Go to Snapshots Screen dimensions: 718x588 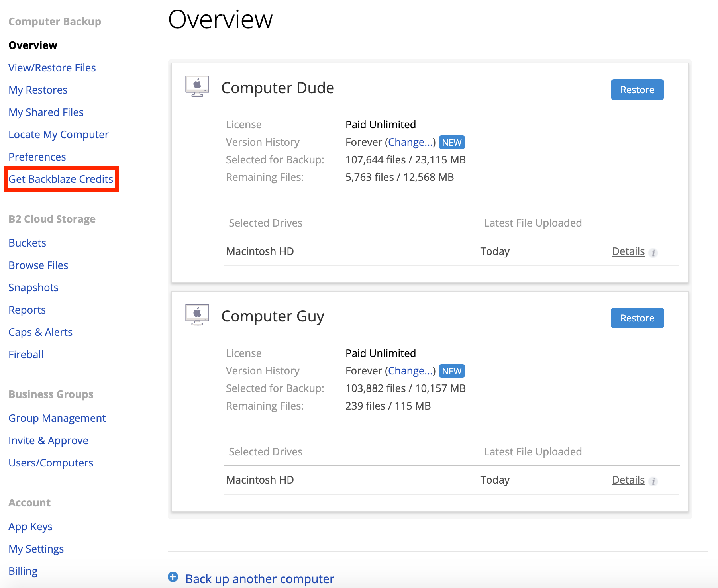click(33, 288)
